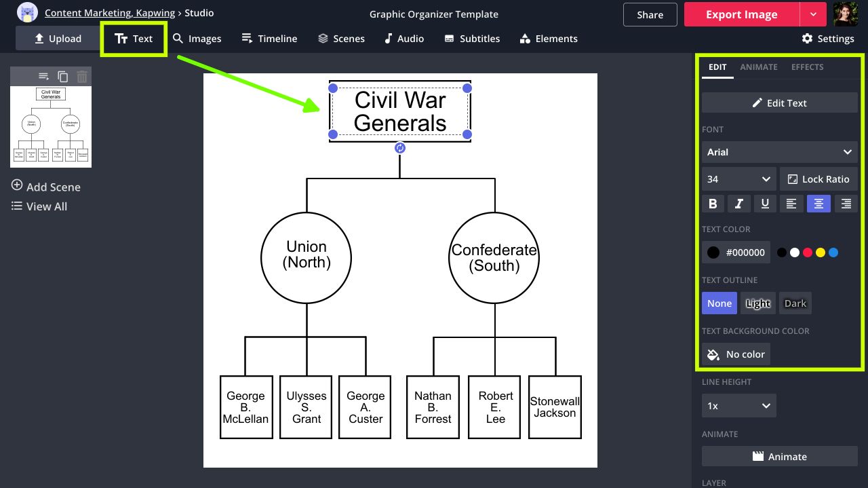Image resolution: width=868 pixels, height=488 pixels.
Task: Switch to the ANIMATE tab
Action: tap(758, 67)
